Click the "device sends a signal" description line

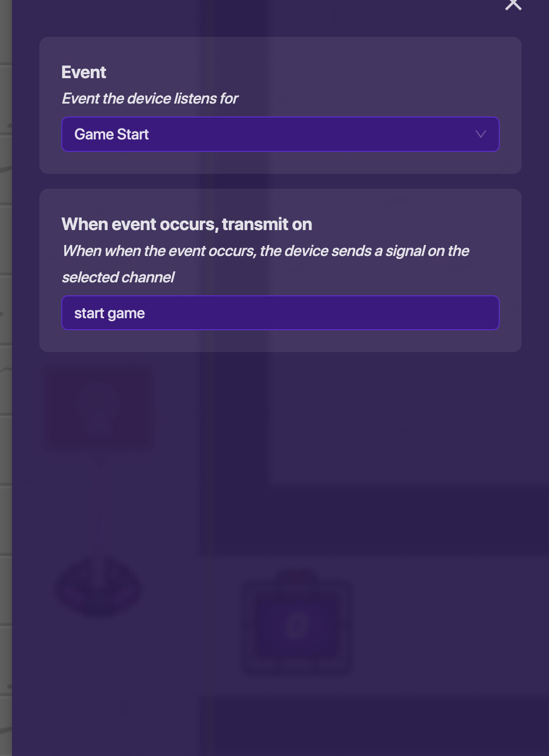pyautogui.click(x=266, y=251)
